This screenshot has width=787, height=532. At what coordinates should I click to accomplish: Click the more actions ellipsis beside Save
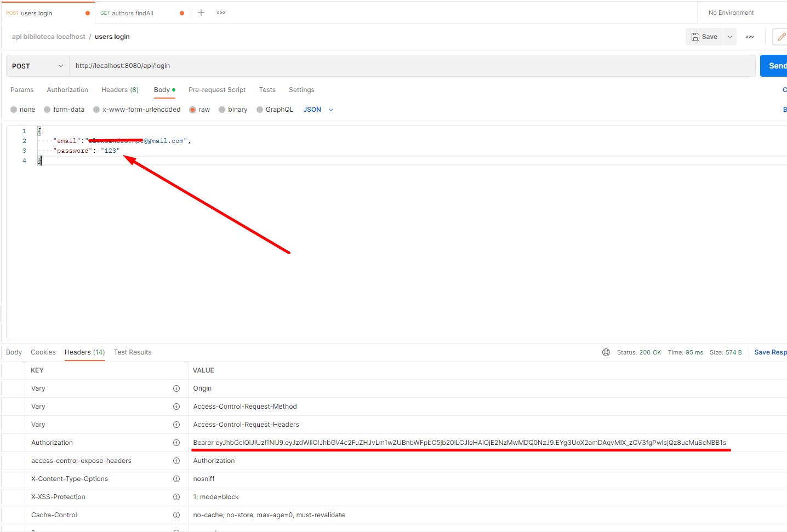(x=750, y=37)
